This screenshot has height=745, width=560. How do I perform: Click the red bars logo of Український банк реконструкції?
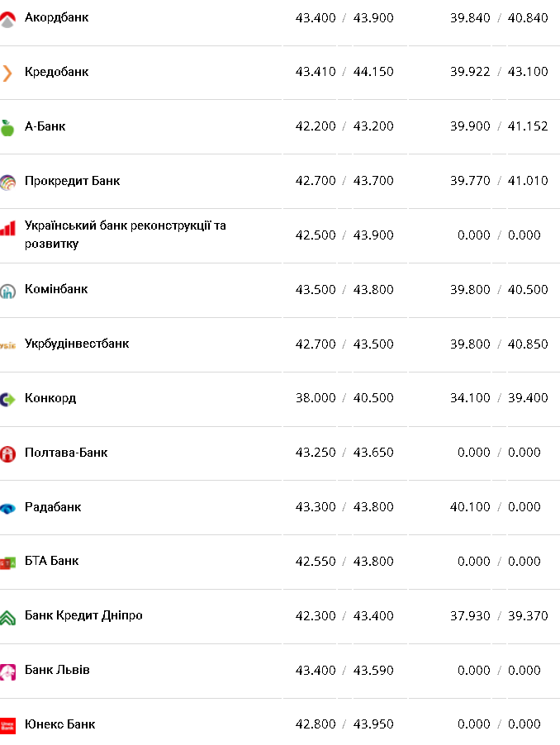tap(7, 227)
